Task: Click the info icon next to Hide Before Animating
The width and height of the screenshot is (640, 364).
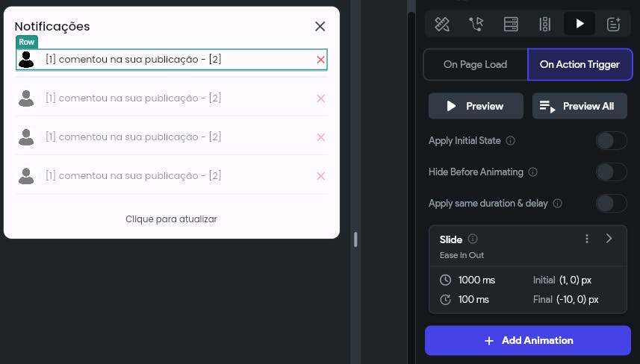Action: [x=532, y=172]
